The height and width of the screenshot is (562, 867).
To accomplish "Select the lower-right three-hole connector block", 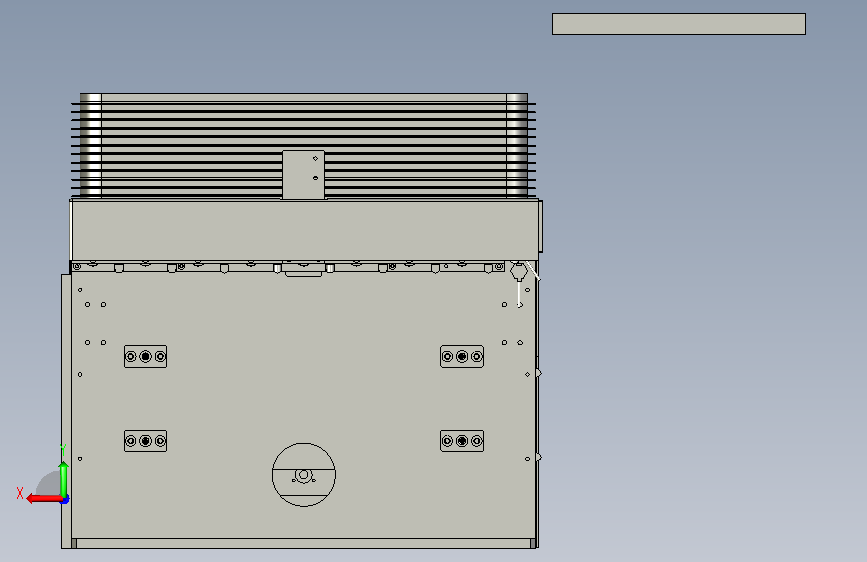I will 462,441.
